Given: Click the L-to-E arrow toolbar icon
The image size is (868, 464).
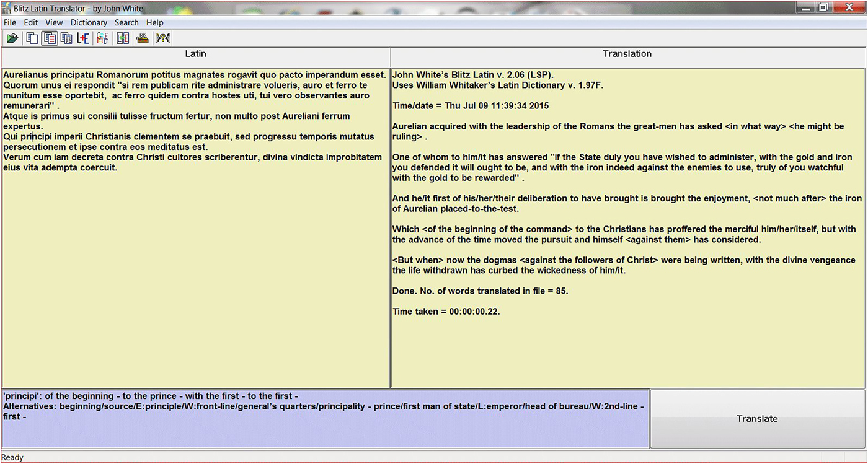Looking at the screenshot, I should click(x=123, y=38).
